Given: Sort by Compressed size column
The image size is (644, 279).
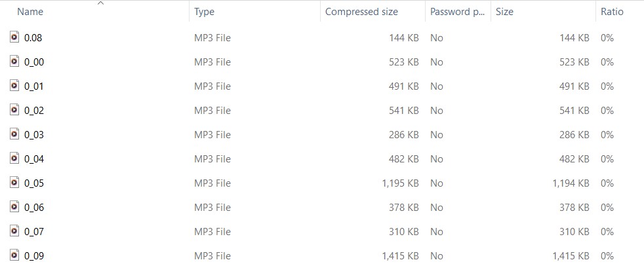Looking at the screenshot, I should click(x=361, y=12).
